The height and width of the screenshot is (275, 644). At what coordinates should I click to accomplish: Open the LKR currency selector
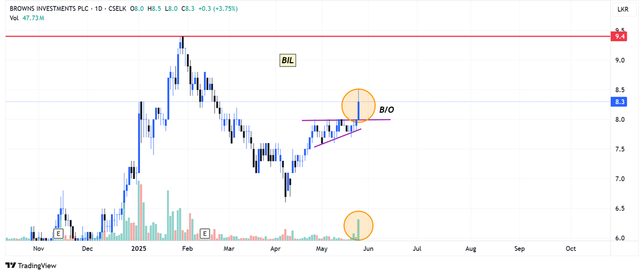(x=623, y=9)
